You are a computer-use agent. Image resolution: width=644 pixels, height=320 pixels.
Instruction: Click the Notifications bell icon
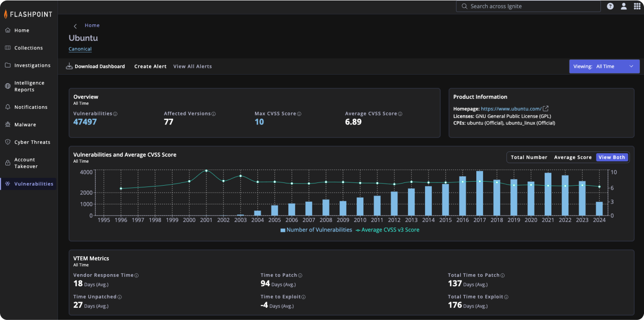pyautogui.click(x=8, y=107)
